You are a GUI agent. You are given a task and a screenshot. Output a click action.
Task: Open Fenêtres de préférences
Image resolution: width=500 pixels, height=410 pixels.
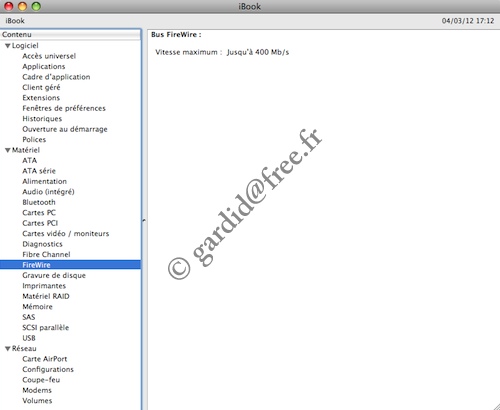64,108
